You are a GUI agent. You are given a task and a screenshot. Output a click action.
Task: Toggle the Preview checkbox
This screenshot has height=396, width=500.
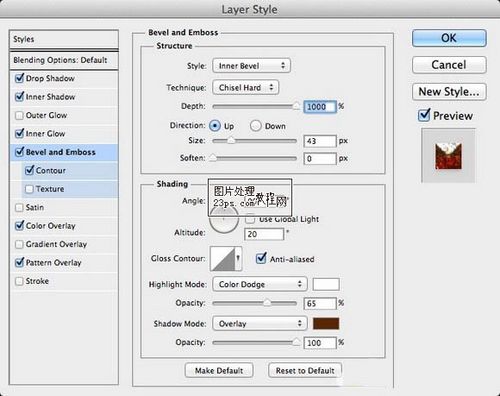click(424, 115)
